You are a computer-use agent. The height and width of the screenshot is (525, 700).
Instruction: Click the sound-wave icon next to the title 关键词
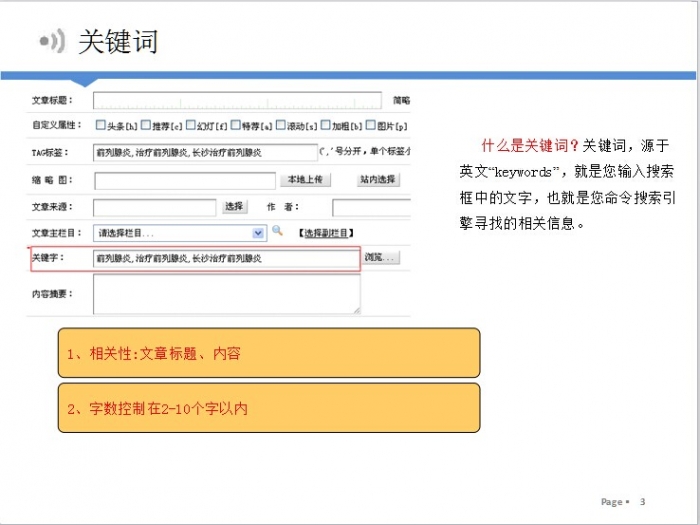click(52, 41)
